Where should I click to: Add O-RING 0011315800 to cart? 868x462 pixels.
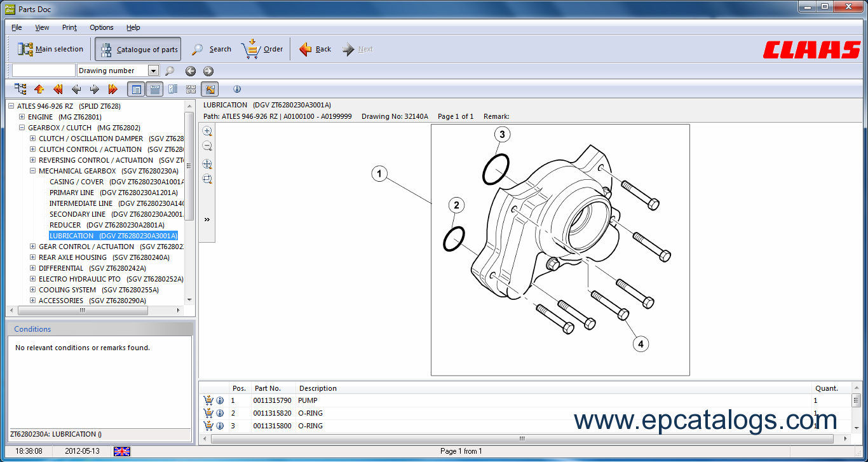(x=208, y=426)
